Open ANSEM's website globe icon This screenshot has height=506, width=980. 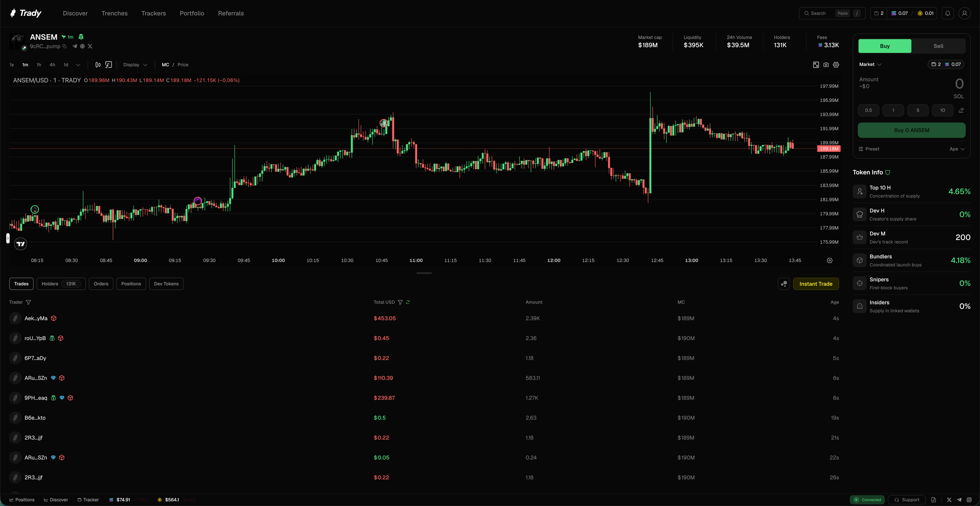82,46
